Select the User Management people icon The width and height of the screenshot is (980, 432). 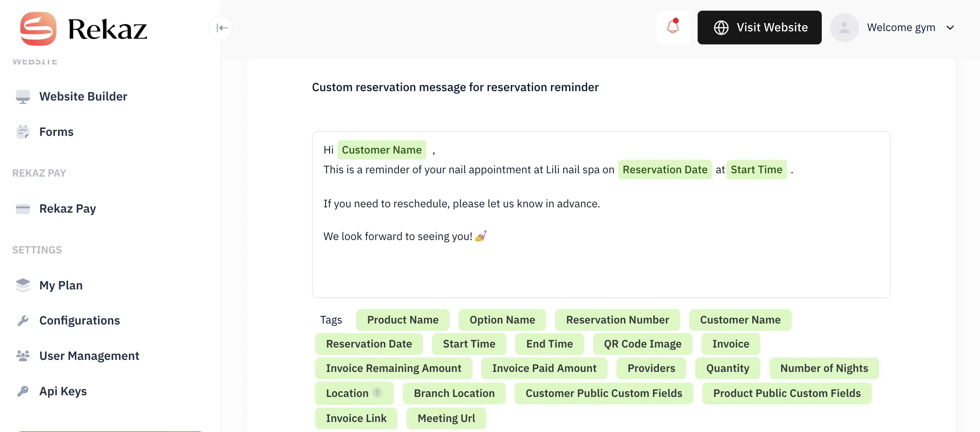tap(23, 356)
